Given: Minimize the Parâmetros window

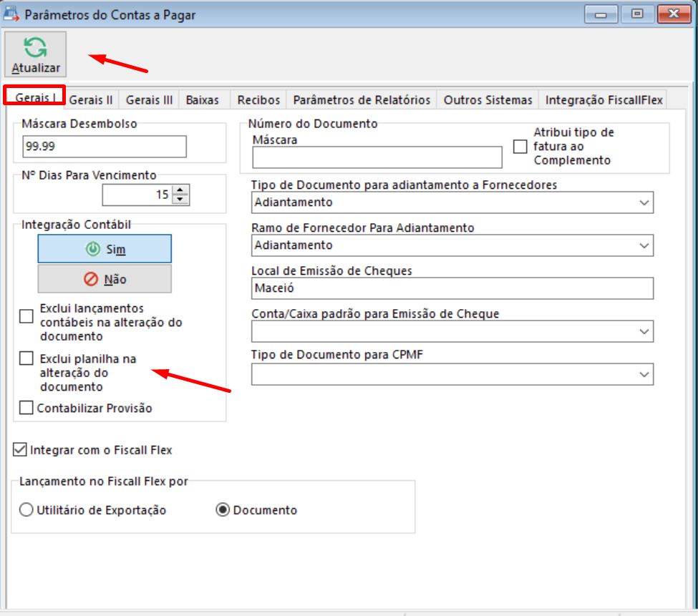Looking at the screenshot, I should tap(601, 14).
